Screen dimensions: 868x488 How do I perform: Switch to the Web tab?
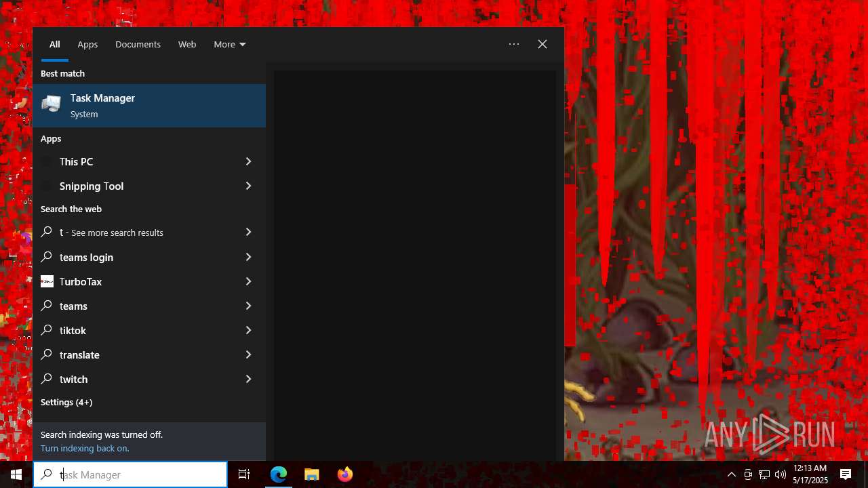187,44
